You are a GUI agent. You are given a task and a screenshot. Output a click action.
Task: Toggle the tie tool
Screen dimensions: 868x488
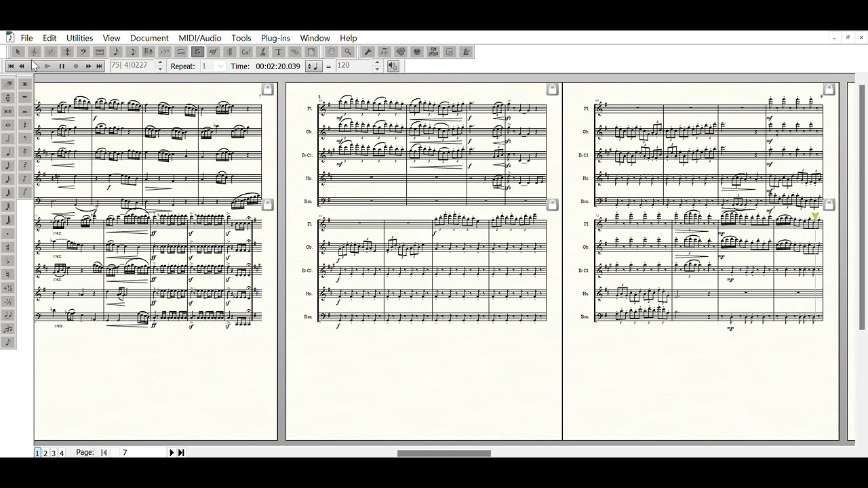tap(8, 314)
